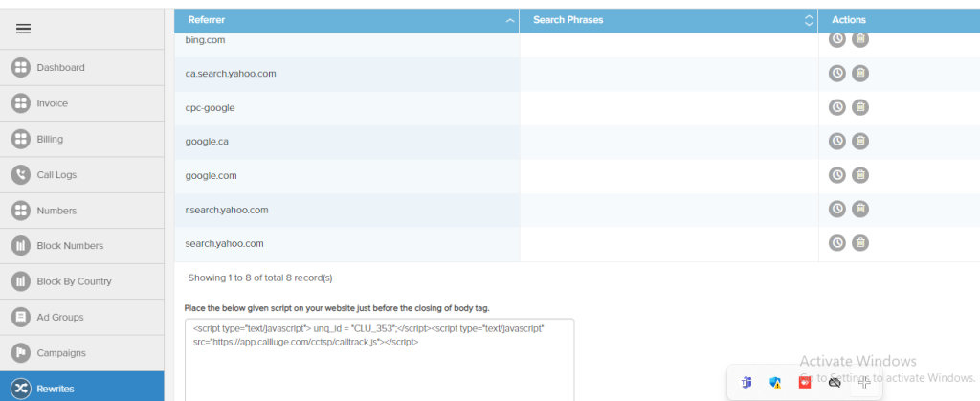Click the Rewrites menu item
The image size is (980, 401).
tap(56, 388)
